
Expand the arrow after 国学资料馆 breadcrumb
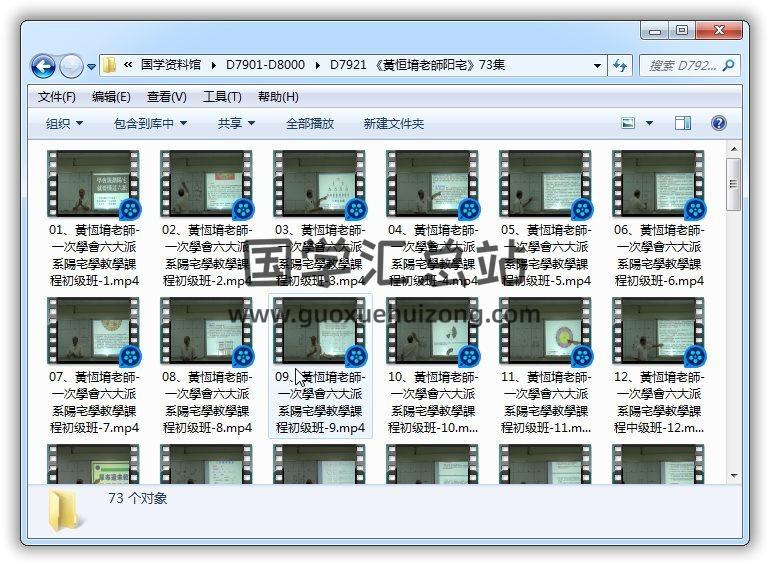click(x=214, y=65)
